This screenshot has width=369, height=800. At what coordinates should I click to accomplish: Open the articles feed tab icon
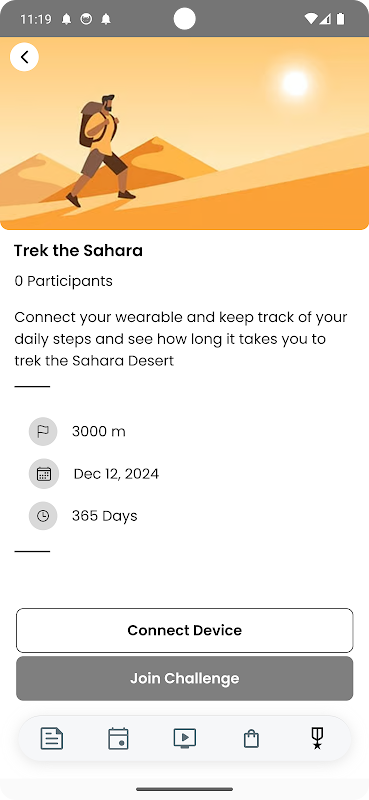point(52,739)
